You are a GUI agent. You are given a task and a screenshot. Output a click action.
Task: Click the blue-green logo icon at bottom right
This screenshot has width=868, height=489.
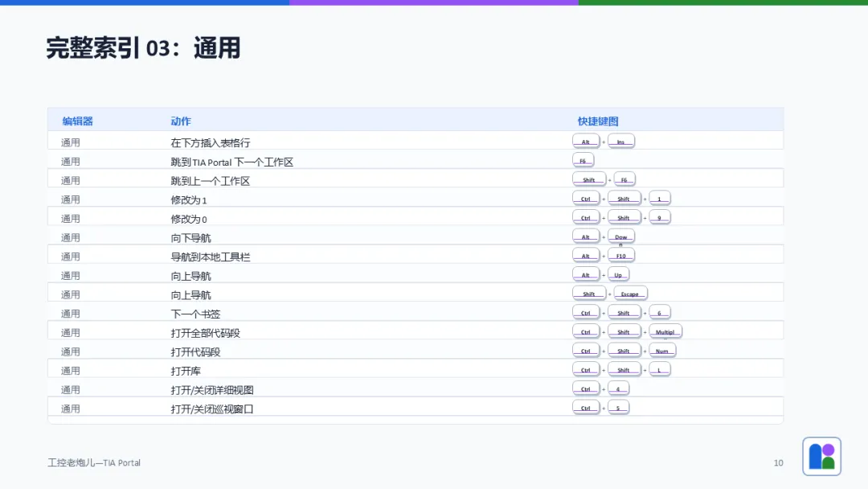(821, 456)
